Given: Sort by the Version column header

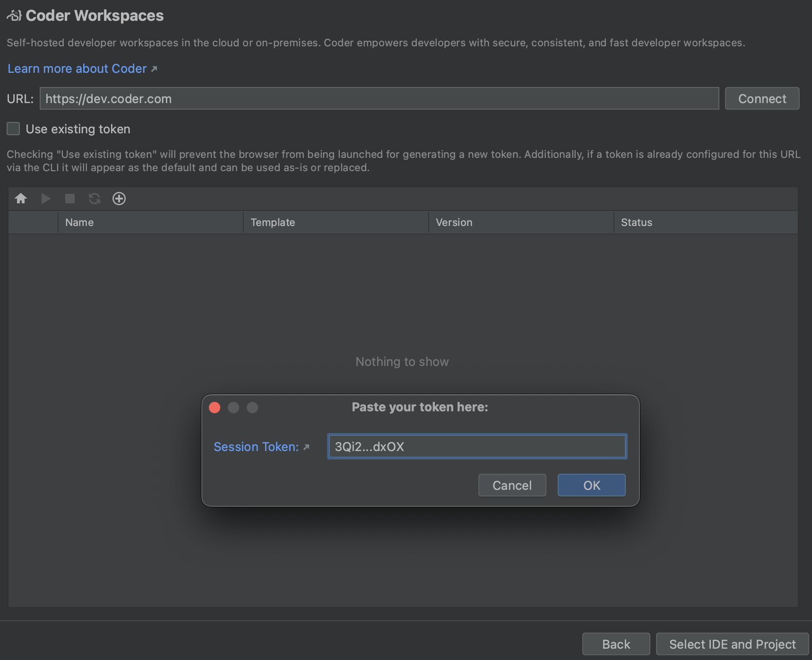Looking at the screenshot, I should (x=521, y=222).
